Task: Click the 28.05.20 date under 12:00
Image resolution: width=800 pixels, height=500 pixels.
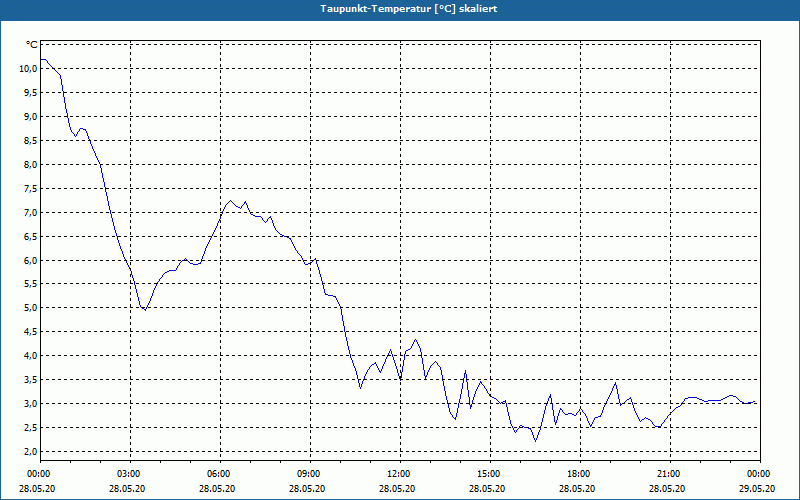Action: [397, 488]
